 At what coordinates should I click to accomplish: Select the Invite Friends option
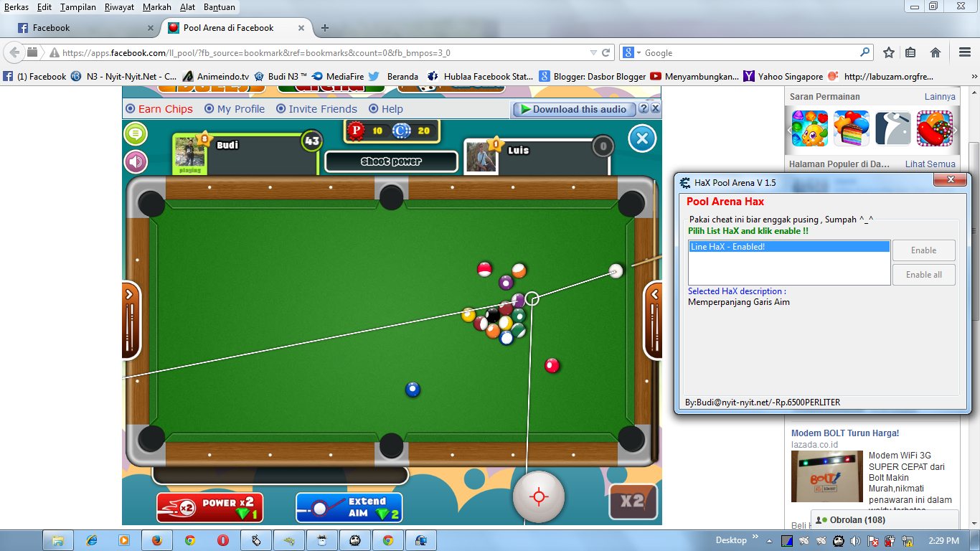pyautogui.click(x=316, y=109)
